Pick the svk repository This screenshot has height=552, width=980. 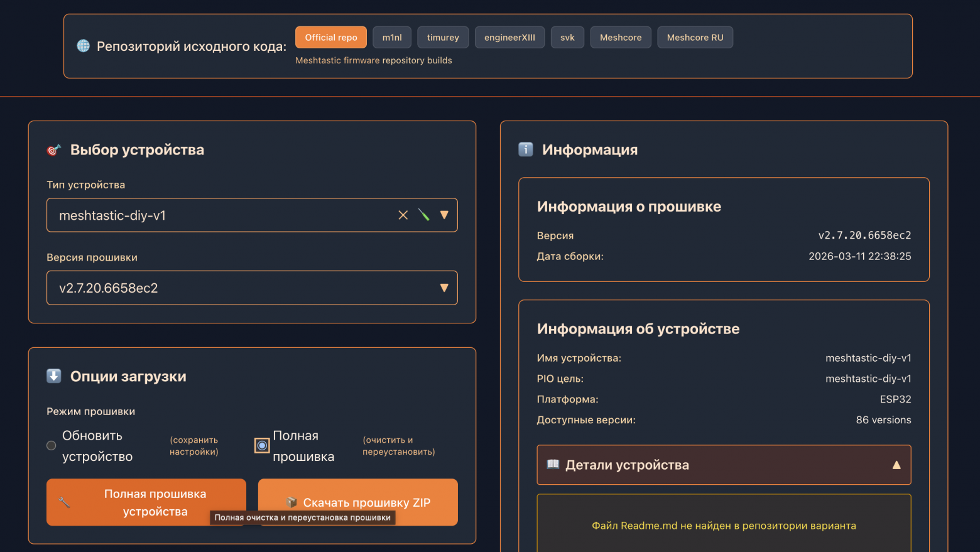click(x=567, y=38)
